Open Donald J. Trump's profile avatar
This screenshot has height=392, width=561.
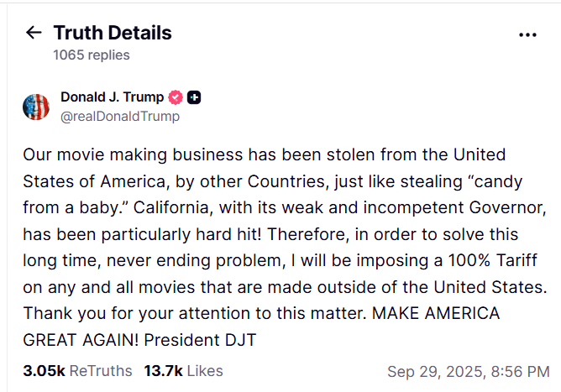36,107
